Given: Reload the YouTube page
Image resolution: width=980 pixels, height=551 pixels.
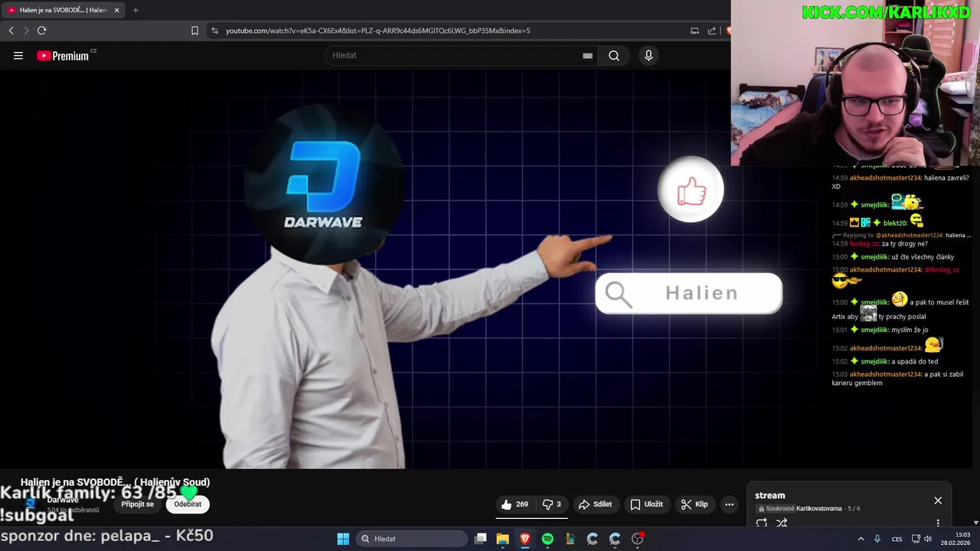Looking at the screenshot, I should tap(41, 31).
